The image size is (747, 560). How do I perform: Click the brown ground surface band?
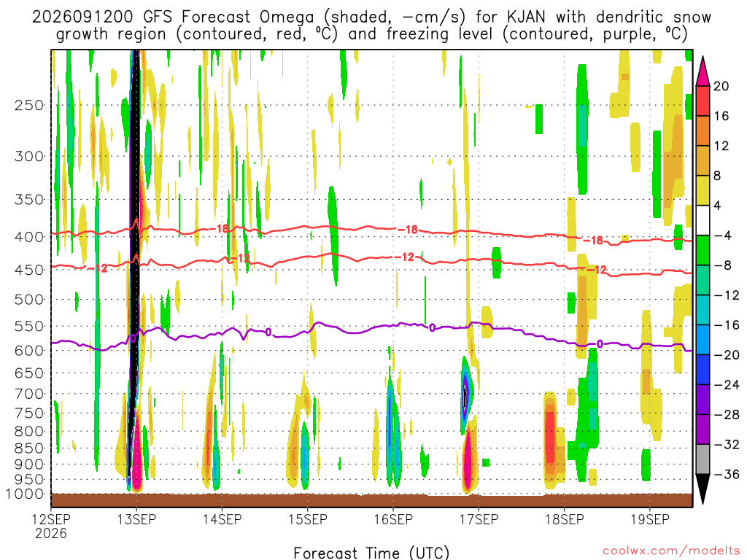click(x=371, y=500)
